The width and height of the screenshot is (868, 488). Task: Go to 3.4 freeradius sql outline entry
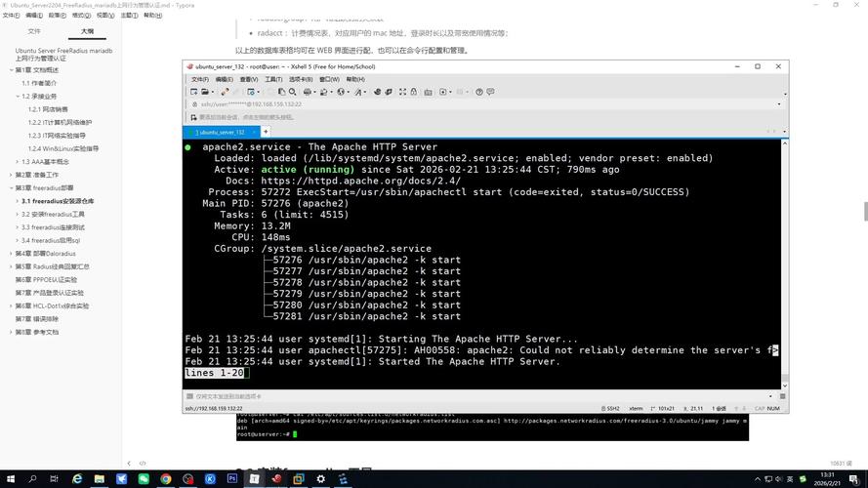point(51,240)
